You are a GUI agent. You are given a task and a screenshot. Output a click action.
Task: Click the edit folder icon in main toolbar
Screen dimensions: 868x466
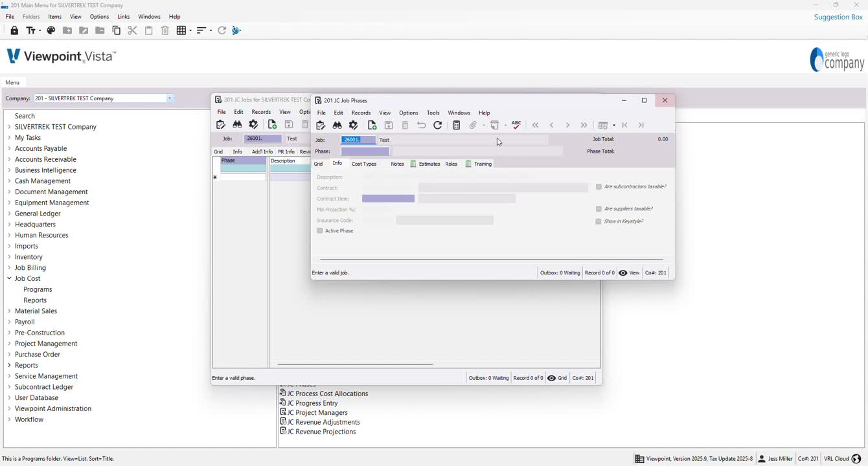click(84, 30)
